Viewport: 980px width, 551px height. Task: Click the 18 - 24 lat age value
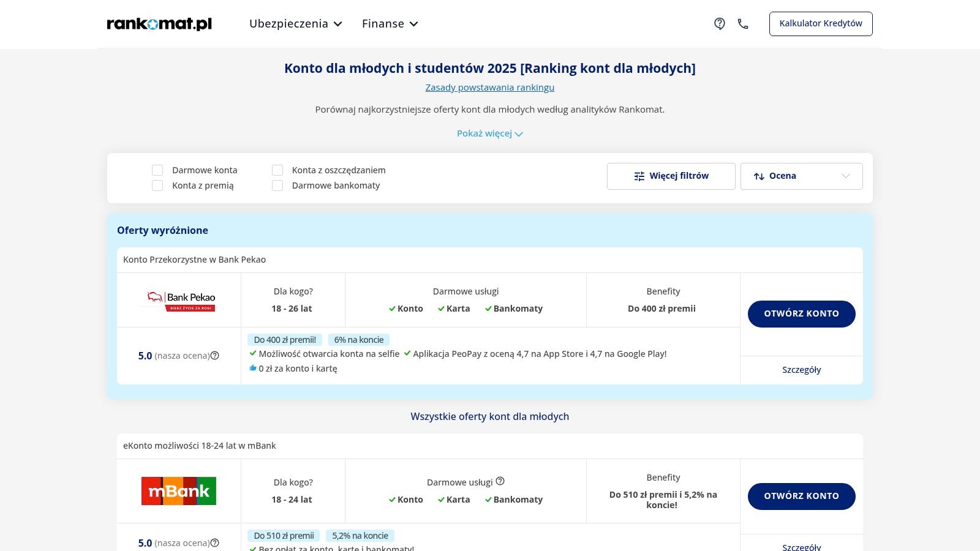tap(292, 500)
